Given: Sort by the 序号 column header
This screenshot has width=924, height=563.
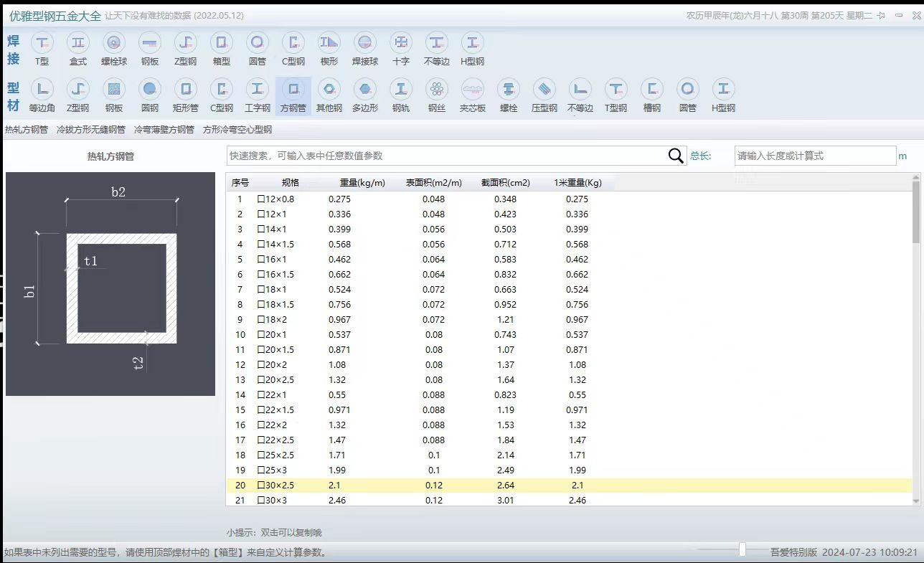Looking at the screenshot, I should coord(240,183).
